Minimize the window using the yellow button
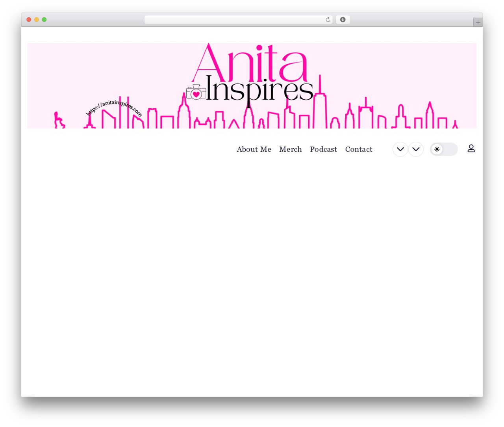Image resolution: width=504 pixels, height=427 pixels. (37, 20)
